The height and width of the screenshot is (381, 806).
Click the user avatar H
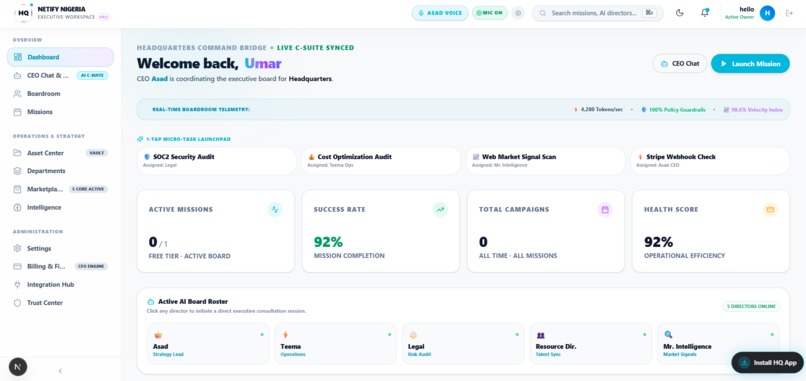767,13
